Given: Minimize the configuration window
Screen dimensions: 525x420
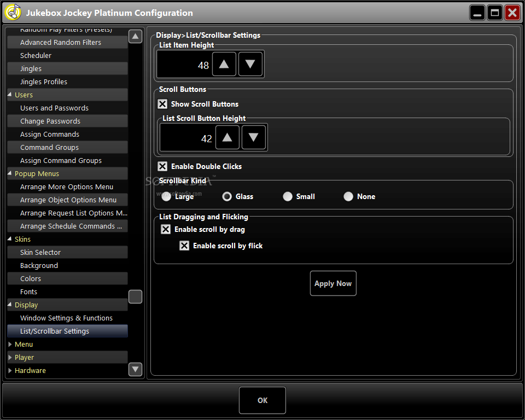Looking at the screenshot, I should tap(477, 13).
